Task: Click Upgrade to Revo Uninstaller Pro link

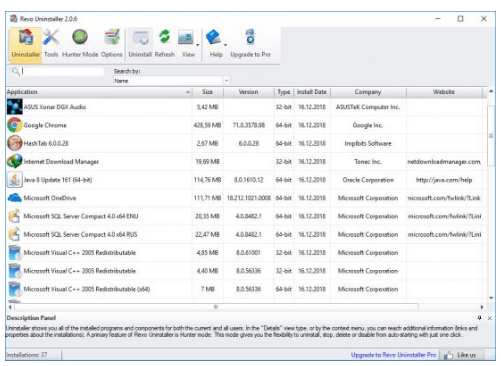Action: pyautogui.click(x=393, y=355)
